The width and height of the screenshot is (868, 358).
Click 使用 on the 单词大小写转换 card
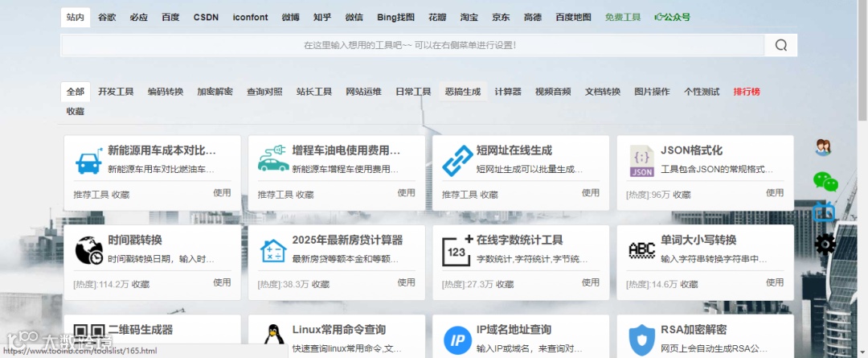point(775,282)
